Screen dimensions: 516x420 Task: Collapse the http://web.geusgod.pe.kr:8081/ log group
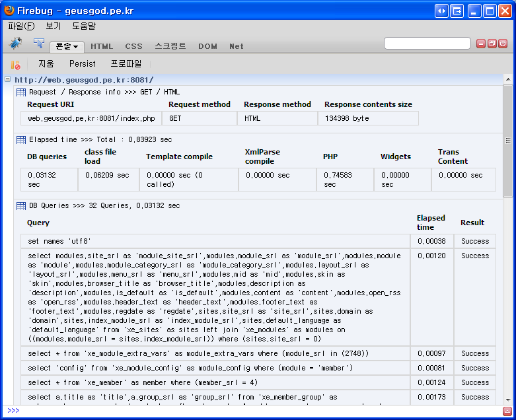point(7,79)
